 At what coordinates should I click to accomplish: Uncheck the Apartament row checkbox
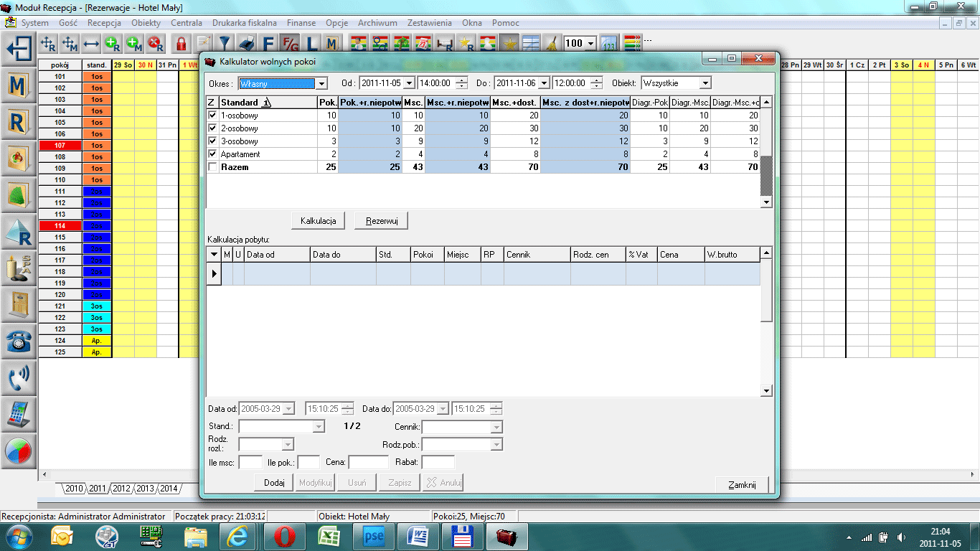pos(212,154)
